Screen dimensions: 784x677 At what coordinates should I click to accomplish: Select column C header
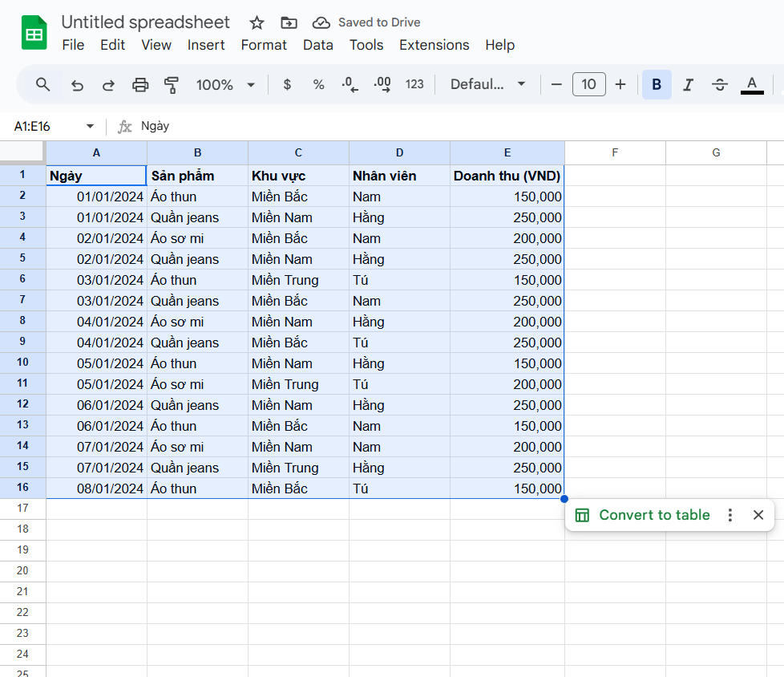coord(298,152)
